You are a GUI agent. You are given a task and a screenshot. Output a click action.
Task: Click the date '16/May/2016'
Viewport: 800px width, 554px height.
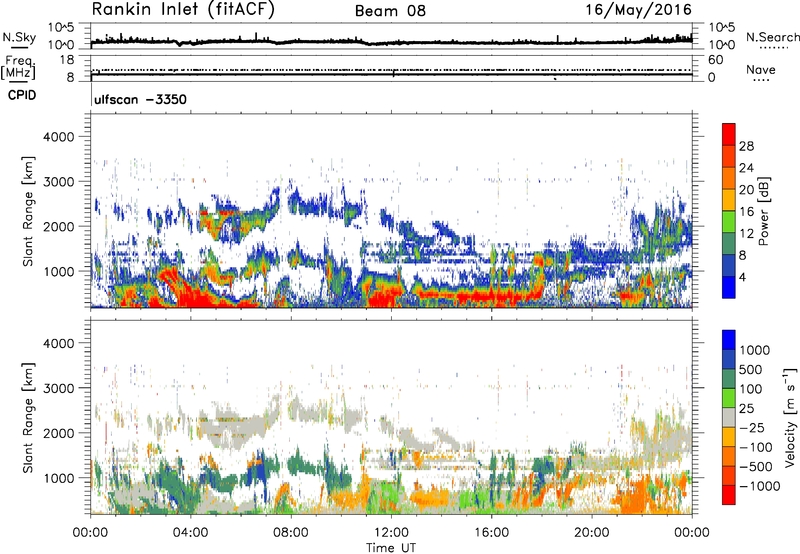(638, 10)
